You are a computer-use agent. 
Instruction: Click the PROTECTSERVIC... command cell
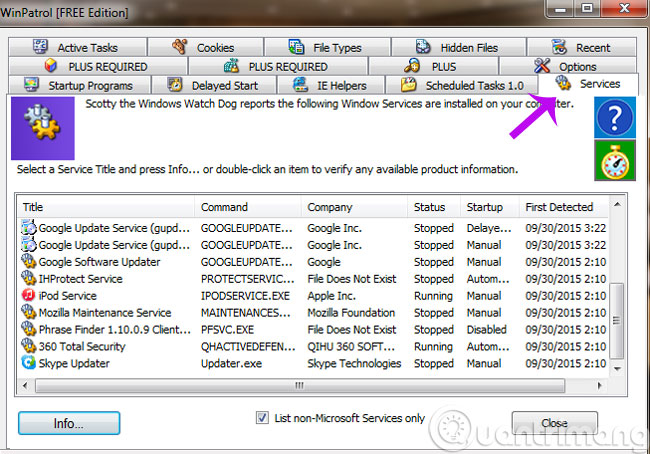[x=247, y=279]
